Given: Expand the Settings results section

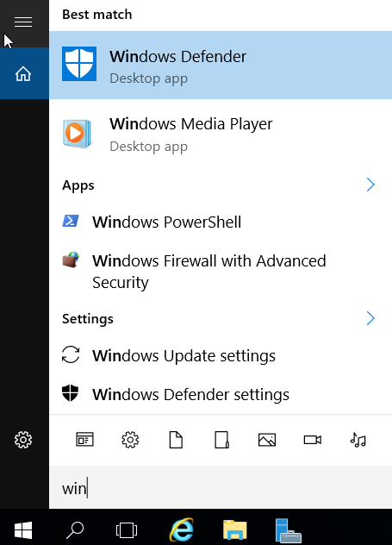Looking at the screenshot, I should click(370, 318).
